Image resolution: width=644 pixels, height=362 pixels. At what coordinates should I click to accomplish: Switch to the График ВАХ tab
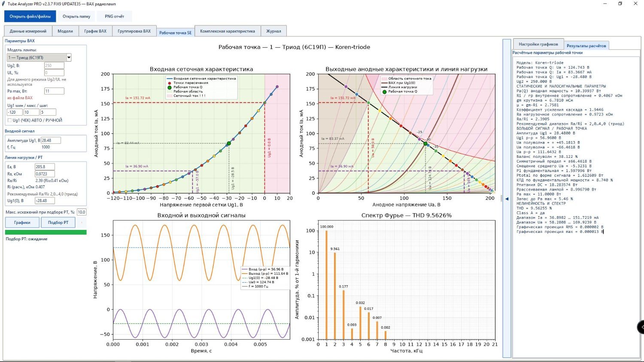coord(95,31)
